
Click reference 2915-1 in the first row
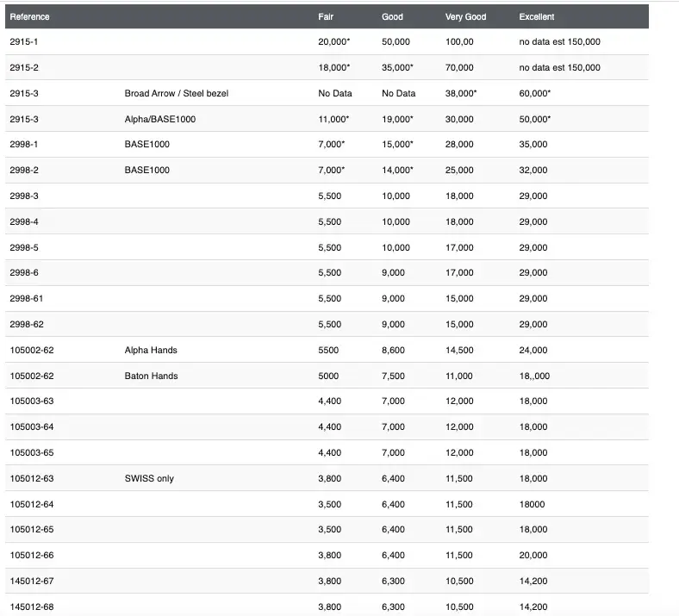24,41
